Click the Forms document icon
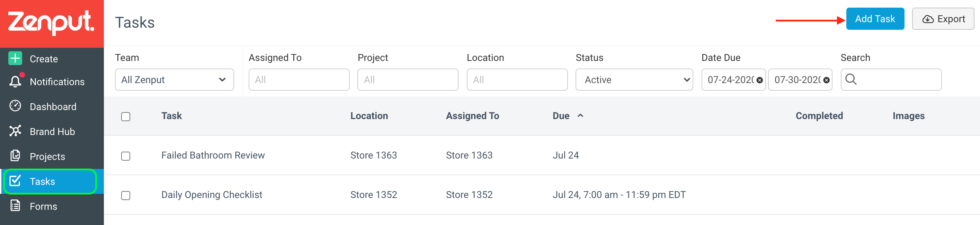The height and width of the screenshot is (225, 980). [x=15, y=206]
